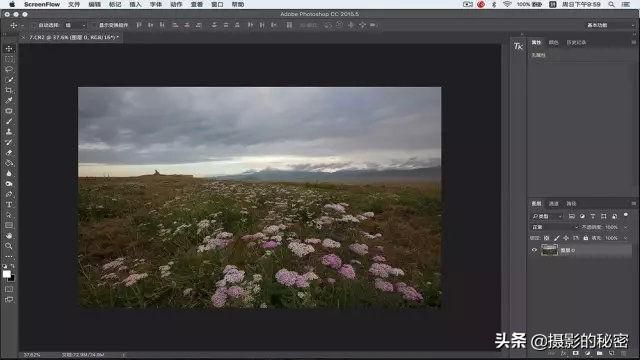Toggle the auto-select checkbox in options bar
This screenshot has height=360, width=640.
coord(33,25)
